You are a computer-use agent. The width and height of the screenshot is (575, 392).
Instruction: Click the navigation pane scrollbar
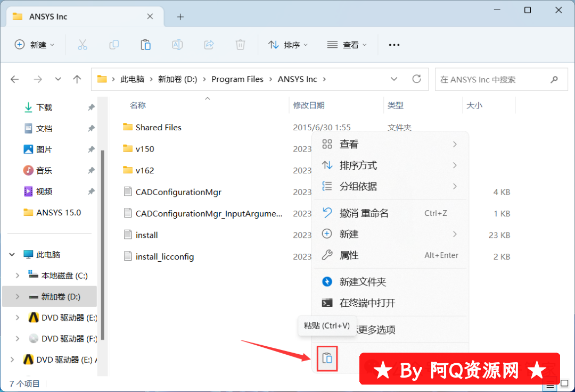pos(103,245)
